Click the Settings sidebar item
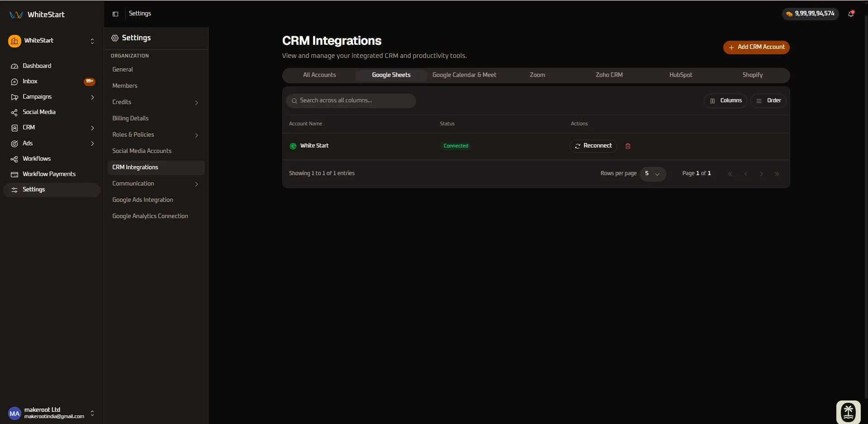The width and height of the screenshot is (868, 424). (x=52, y=190)
